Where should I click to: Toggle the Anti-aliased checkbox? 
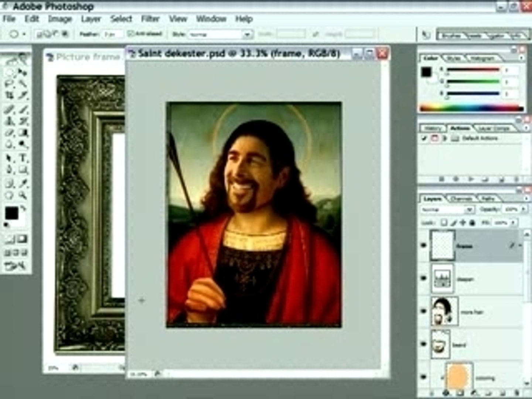(130, 34)
